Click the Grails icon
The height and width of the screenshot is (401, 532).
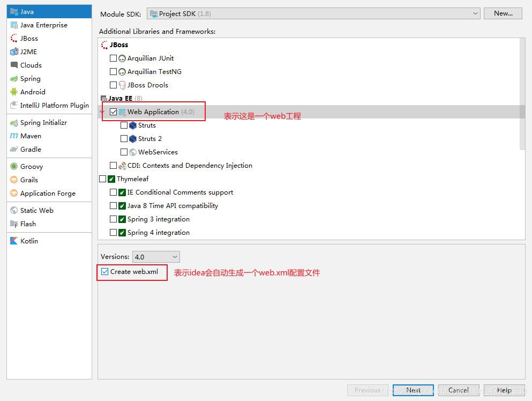tap(14, 180)
